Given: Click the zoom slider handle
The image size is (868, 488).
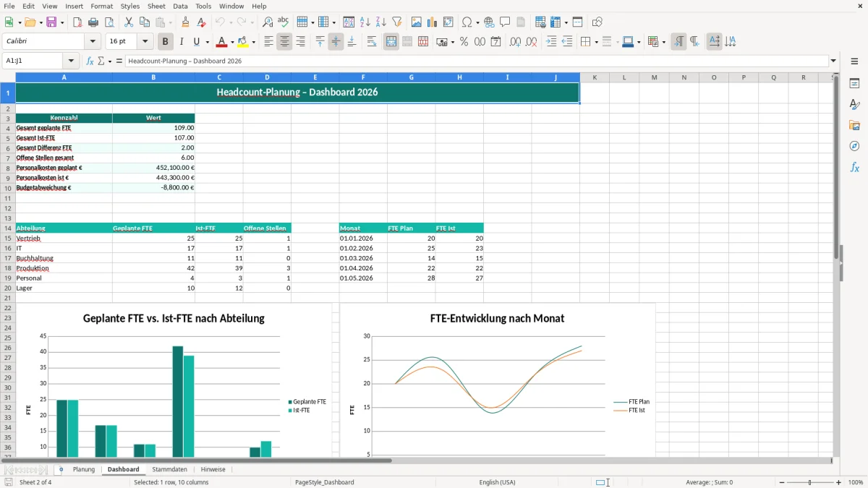Looking at the screenshot, I should point(810,482).
